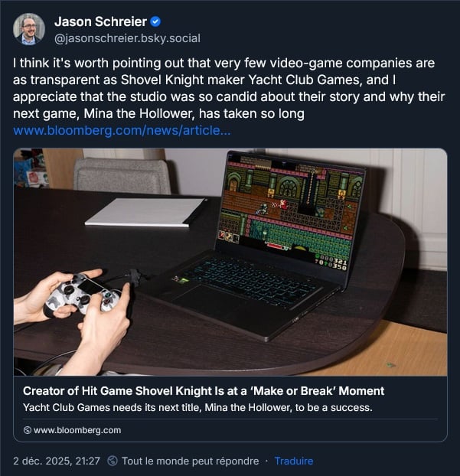The width and height of the screenshot is (460, 476).
Task: Open 'Tout le monde peut répondre' reply settings
Action: tap(191, 461)
